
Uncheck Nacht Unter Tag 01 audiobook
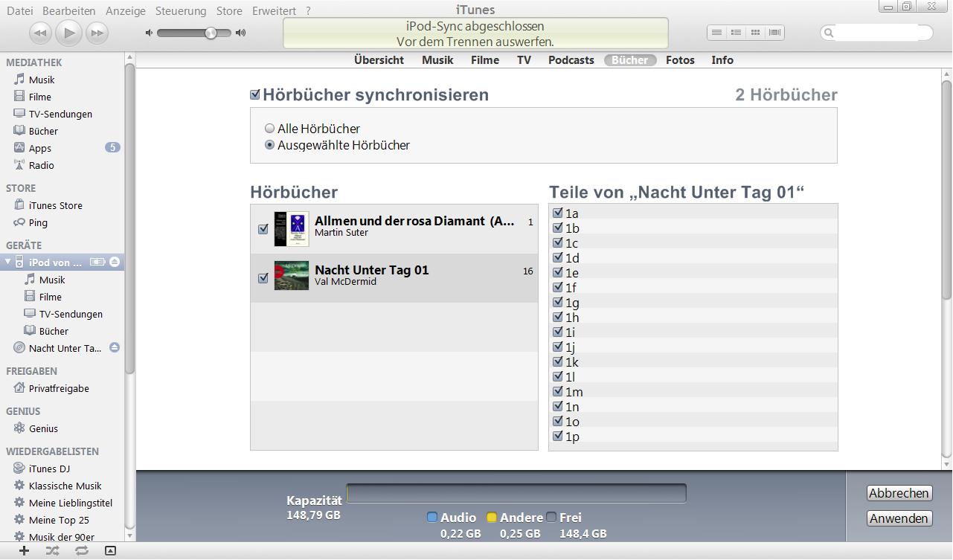point(263,278)
